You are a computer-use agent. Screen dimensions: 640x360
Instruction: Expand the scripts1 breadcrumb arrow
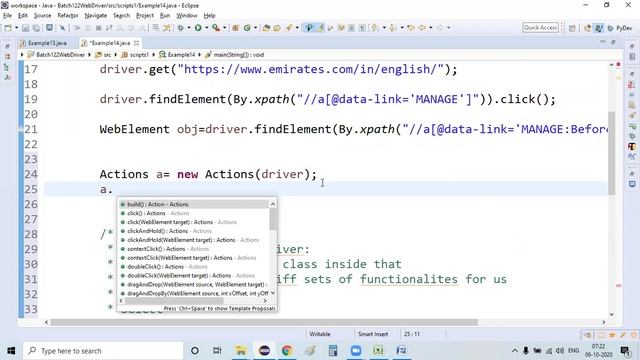point(154,55)
